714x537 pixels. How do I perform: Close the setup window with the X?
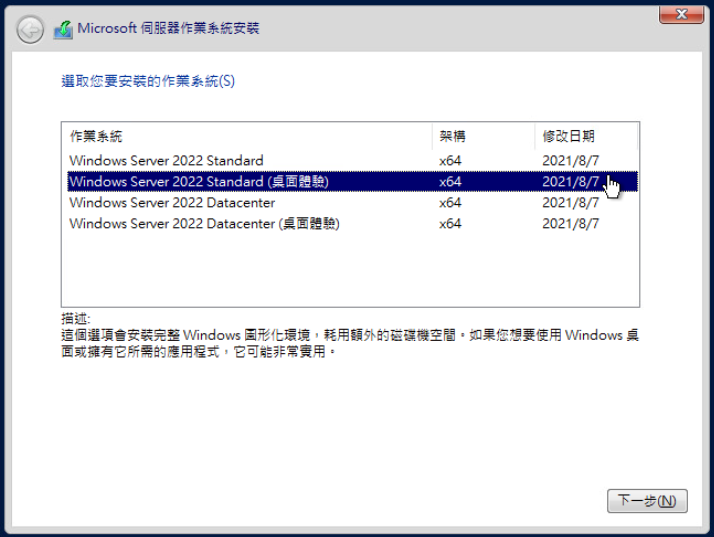point(681,14)
